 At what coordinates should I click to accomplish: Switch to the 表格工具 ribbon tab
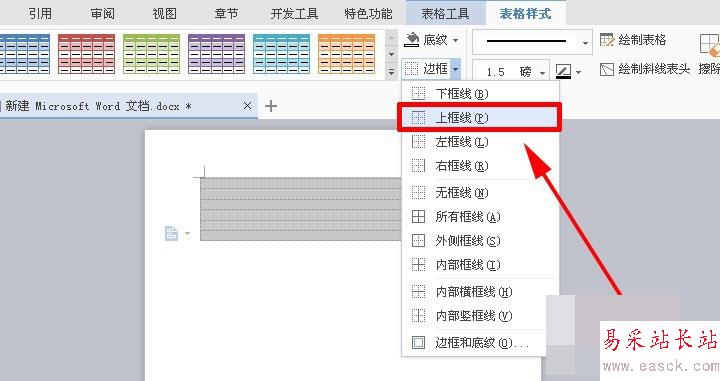coord(445,13)
